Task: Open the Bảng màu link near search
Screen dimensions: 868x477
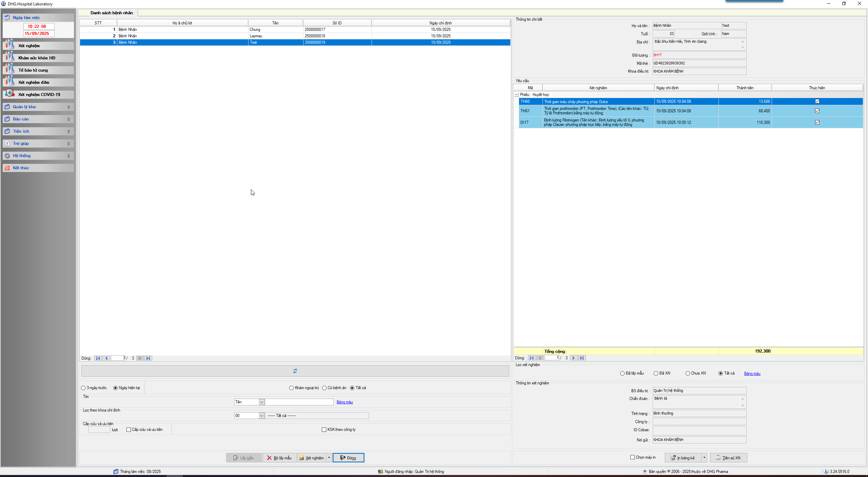Action: (344, 402)
